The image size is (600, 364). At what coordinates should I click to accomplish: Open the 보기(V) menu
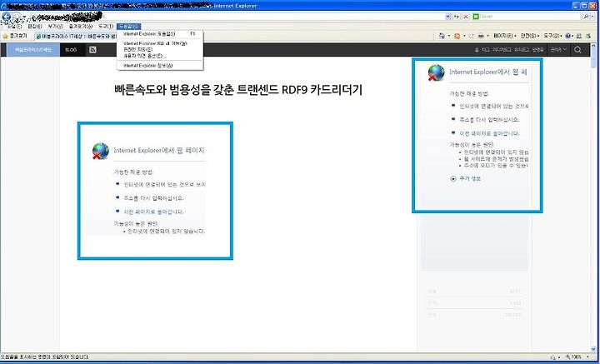56,27
